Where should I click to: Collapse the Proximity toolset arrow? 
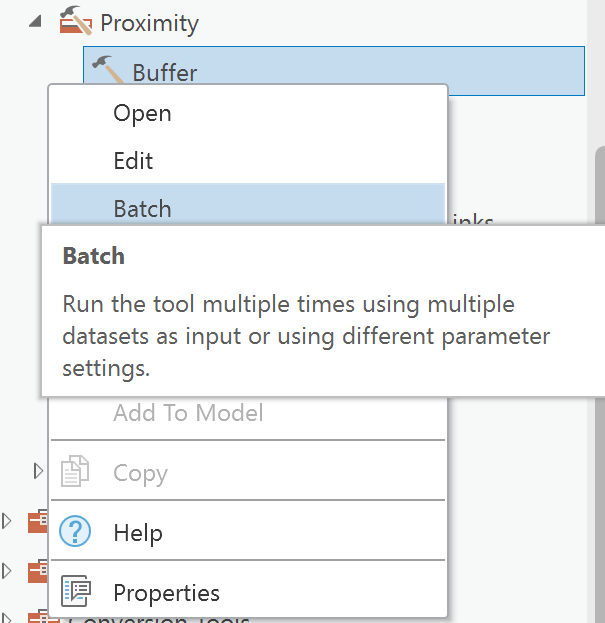coord(36,21)
